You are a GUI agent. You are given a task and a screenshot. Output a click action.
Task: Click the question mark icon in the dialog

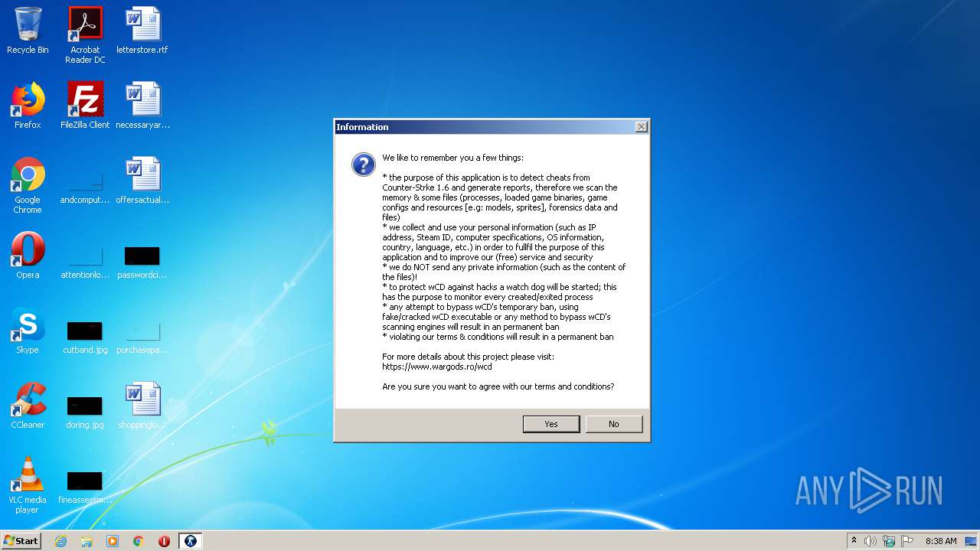click(x=364, y=165)
